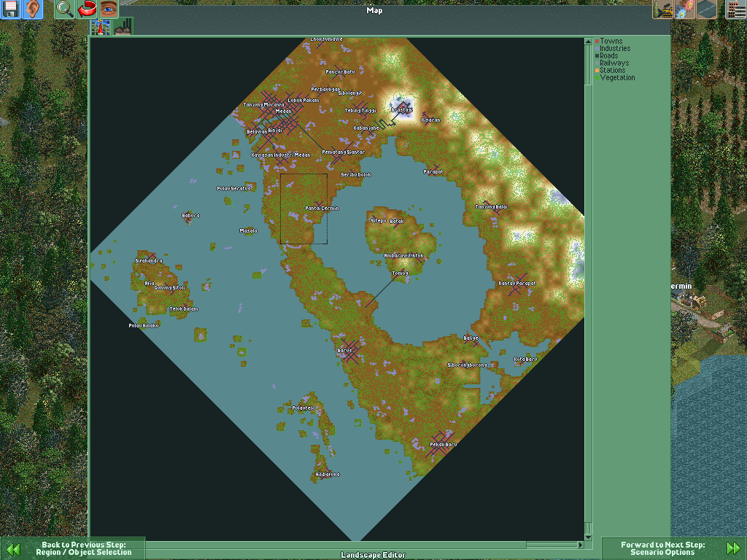The height and width of the screenshot is (560, 747).
Task: Select the road construction tool
Action: click(706, 9)
